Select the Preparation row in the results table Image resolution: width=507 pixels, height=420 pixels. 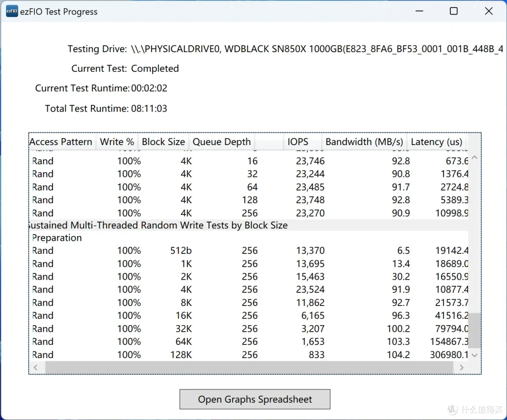point(57,238)
